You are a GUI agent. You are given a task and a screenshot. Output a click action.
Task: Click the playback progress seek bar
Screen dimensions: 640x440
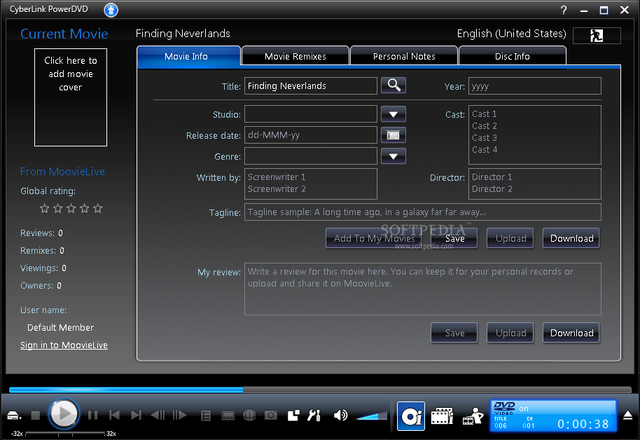coord(320,390)
